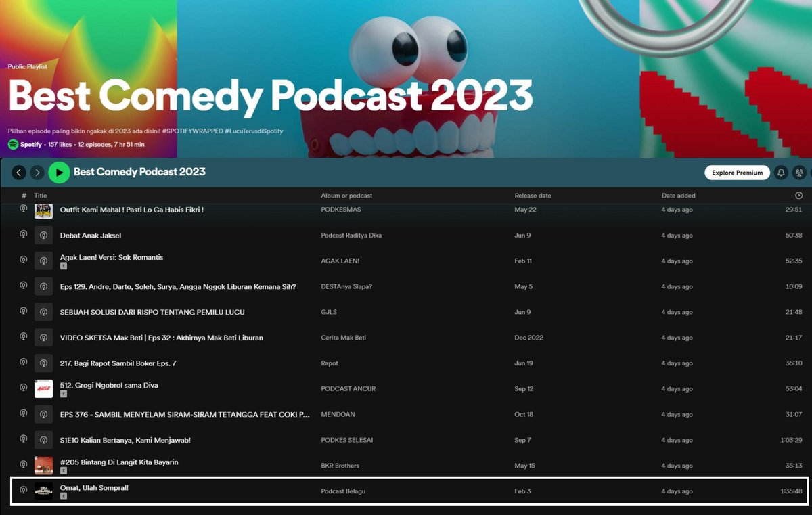Click the green Spotify logo beside owner name

13,144
